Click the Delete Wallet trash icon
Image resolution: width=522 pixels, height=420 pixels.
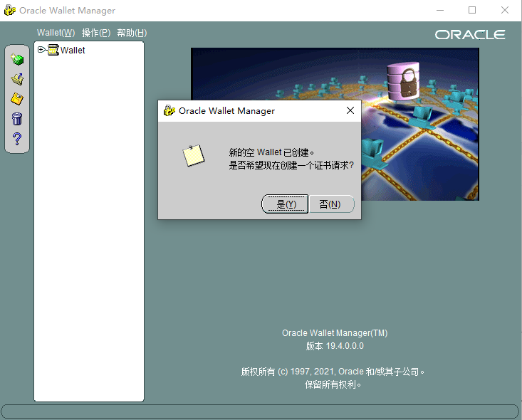17,119
